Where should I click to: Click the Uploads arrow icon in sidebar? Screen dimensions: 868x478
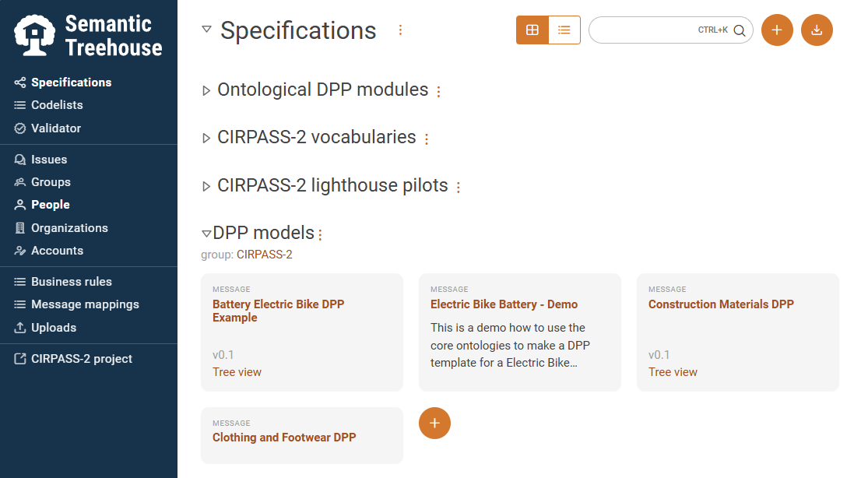pyautogui.click(x=20, y=328)
